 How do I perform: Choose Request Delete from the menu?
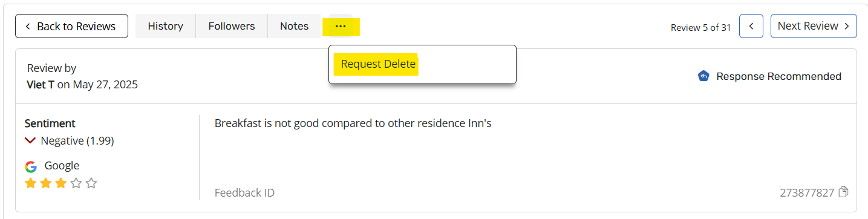(379, 64)
